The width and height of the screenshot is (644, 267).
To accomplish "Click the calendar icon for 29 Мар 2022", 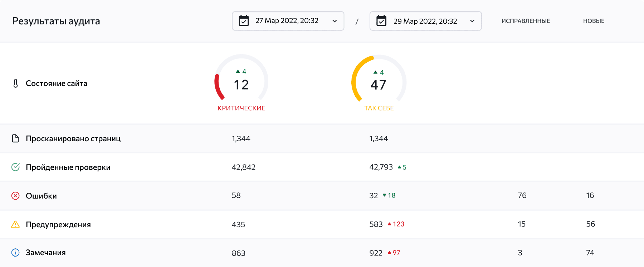I will coord(381,20).
